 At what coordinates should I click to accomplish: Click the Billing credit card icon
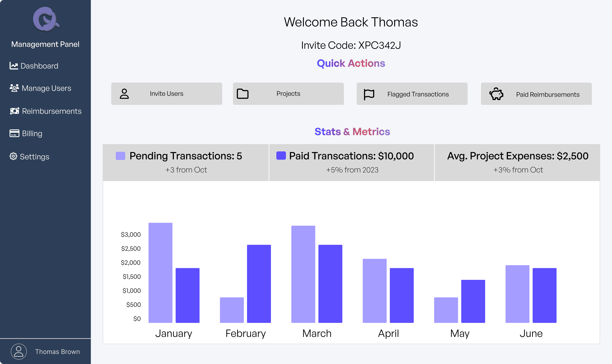point(15,133)
